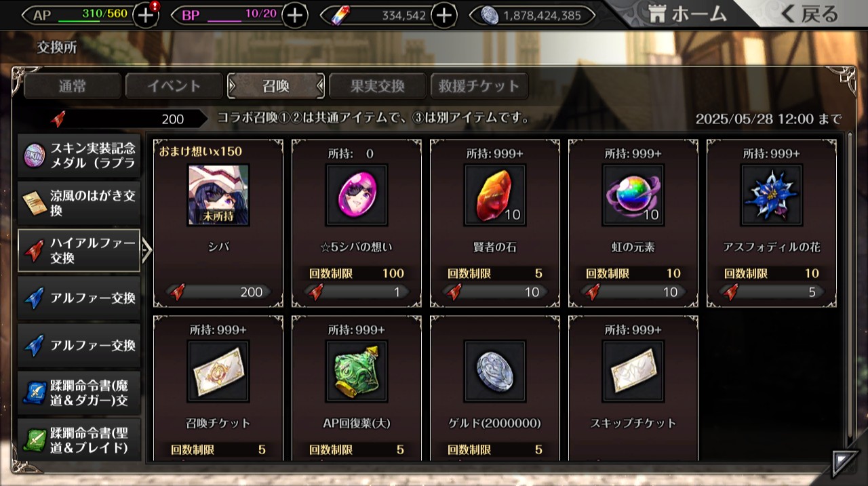
Task: Select the AP回復薬(大) green potion icon
Action: tap(357, 371)
